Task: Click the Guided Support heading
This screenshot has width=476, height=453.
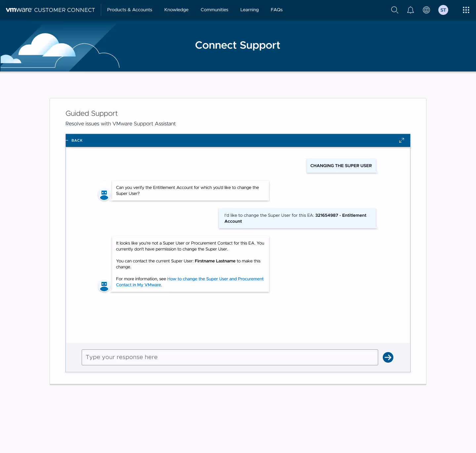Action: (92, 113)
